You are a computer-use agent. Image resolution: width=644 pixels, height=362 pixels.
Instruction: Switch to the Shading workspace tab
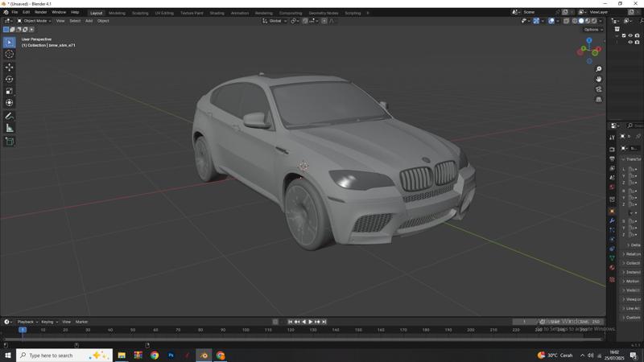tap(217, 13)
